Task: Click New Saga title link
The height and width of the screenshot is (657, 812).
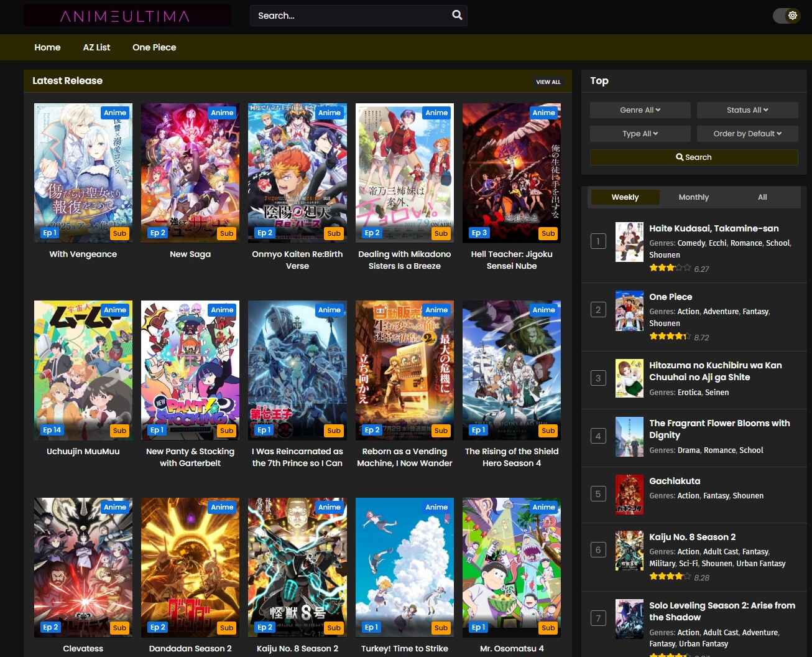Action: point(190,254)
